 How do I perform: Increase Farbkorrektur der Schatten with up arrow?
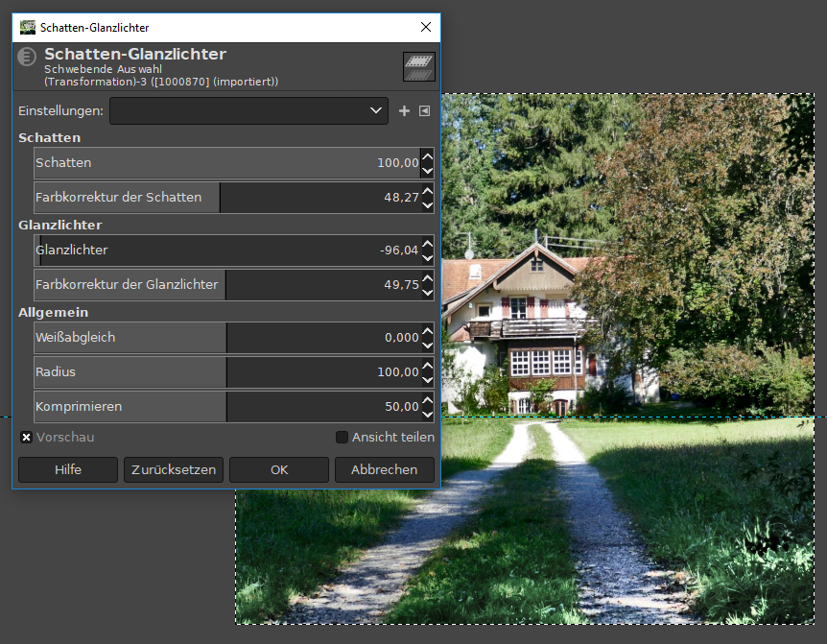click(428, 190)
